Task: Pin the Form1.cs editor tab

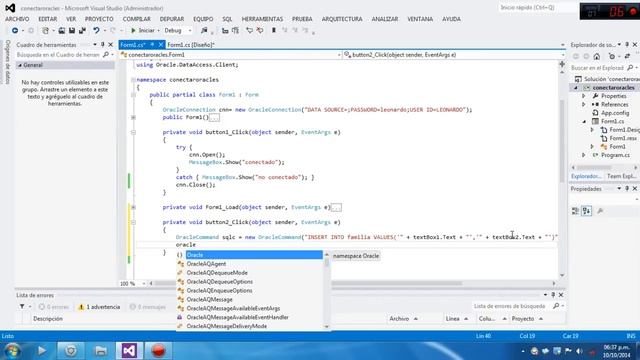Action: (x=152, y=44)
